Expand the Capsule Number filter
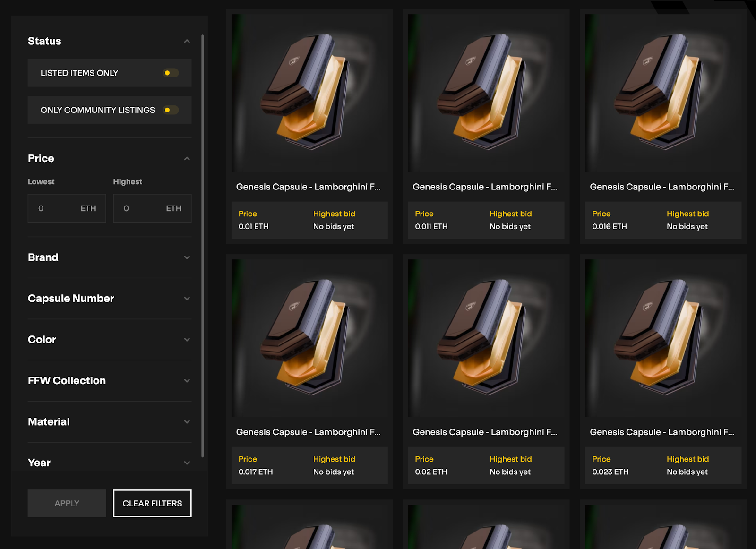Image resolution: width=756 pixels, height=549 pixels. 187,299
